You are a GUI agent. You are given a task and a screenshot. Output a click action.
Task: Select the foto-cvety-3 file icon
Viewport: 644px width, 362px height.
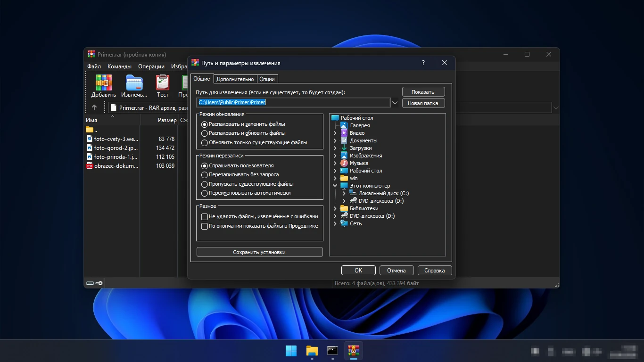[x=90, y=139]
